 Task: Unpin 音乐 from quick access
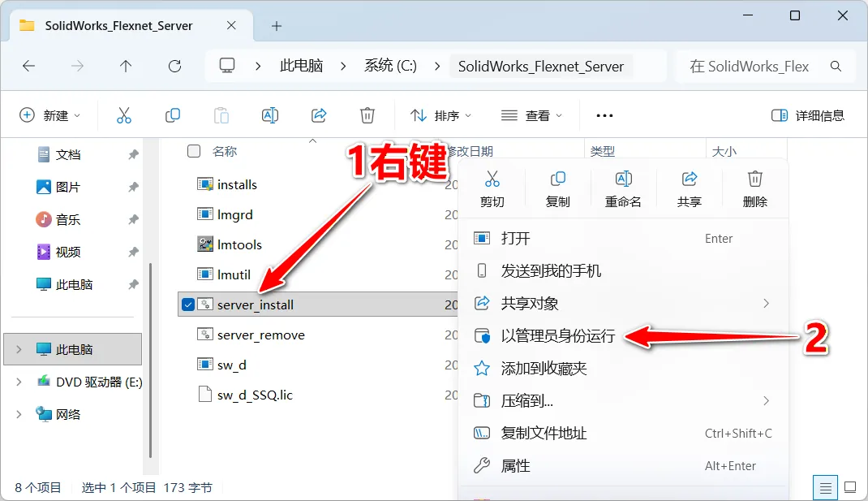[133, 219]
